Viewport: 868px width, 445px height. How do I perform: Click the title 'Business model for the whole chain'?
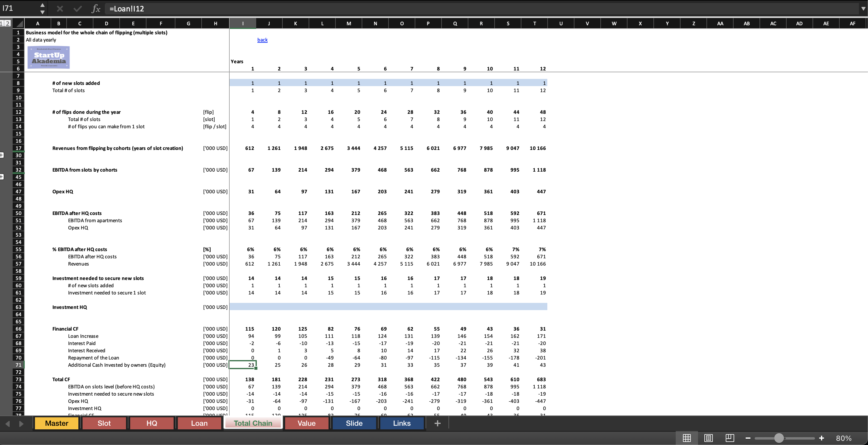tap(96, 33)
